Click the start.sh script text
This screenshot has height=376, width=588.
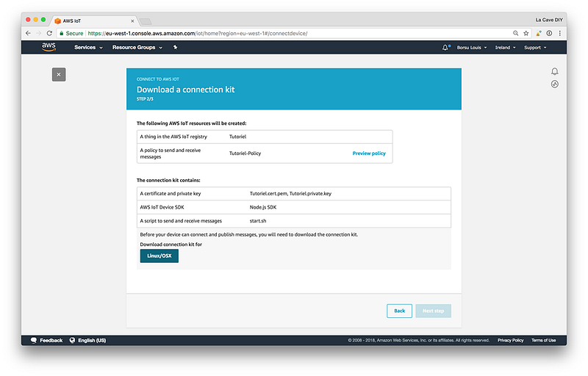pos(258,221)
